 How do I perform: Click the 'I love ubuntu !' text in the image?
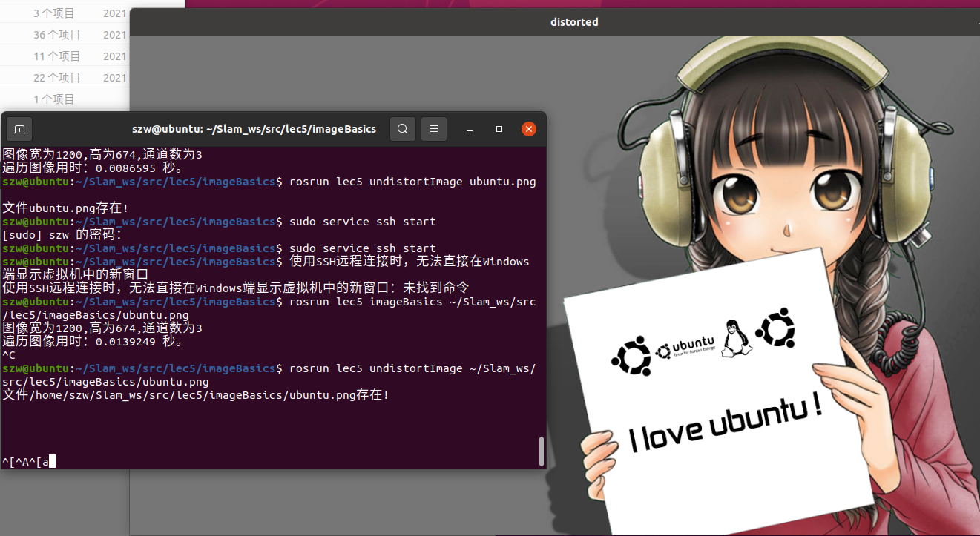coord(726,425)
